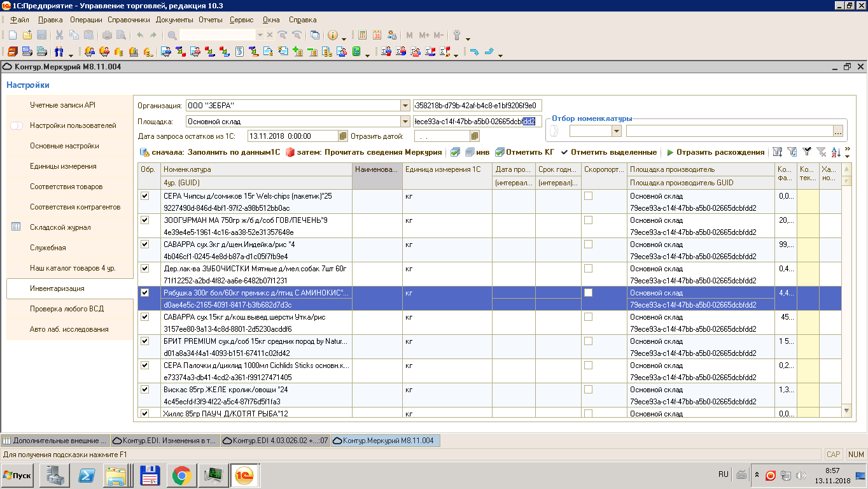Open the Файл menu
The height and width of the screenshot is (489, 868).
20,20
